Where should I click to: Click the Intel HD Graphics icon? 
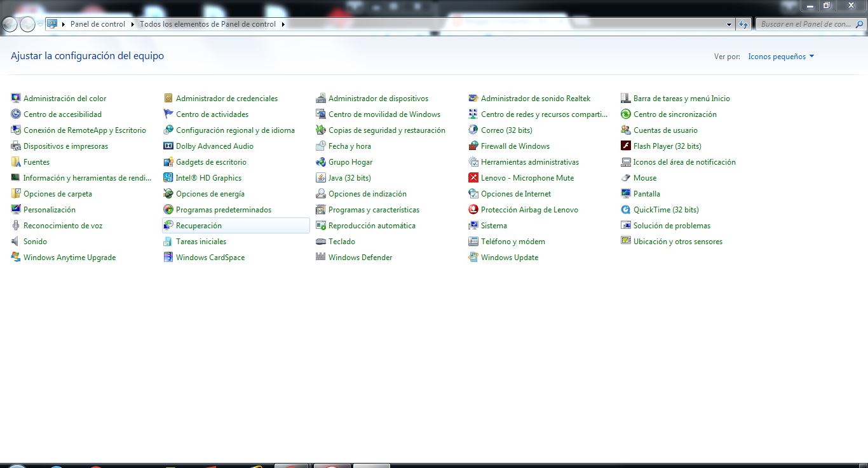pos(168,177)
